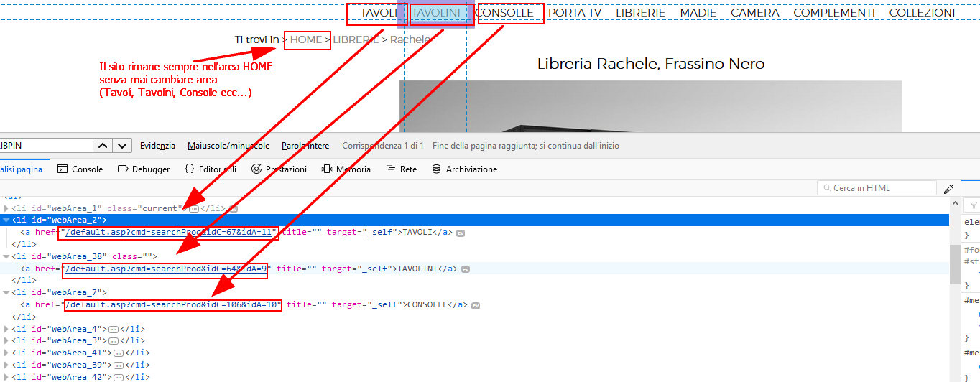
Task: Expand the webArea_4 li node
Action: 6,330
